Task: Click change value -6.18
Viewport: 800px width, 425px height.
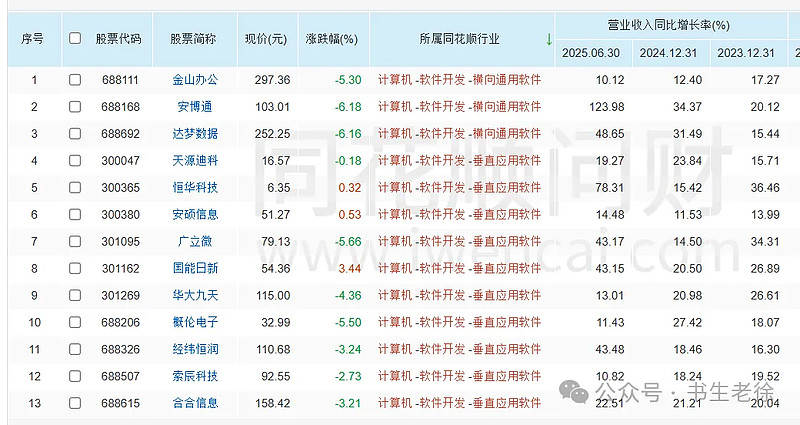Action: click(348, 107)
